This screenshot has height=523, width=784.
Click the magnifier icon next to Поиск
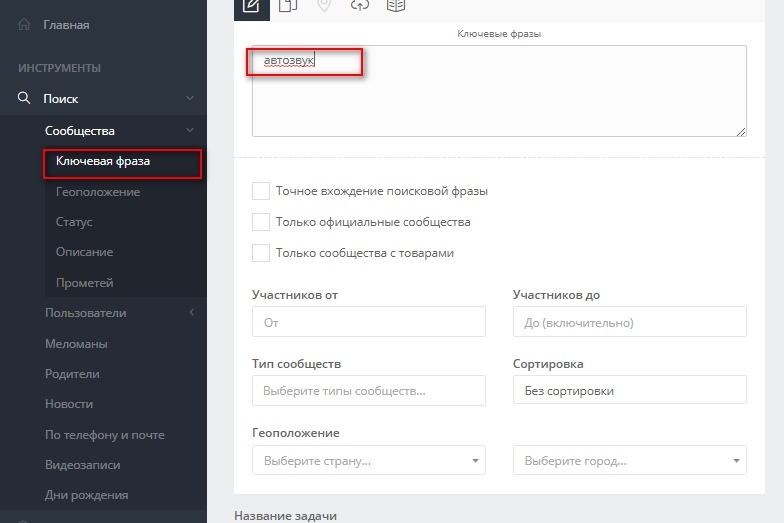(x=24, y=98)
